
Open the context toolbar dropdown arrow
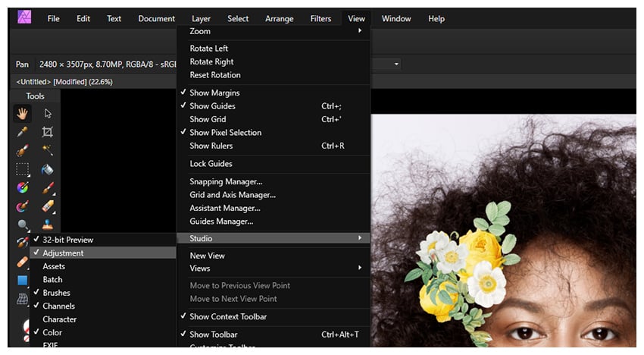click(x=396, y=64)
